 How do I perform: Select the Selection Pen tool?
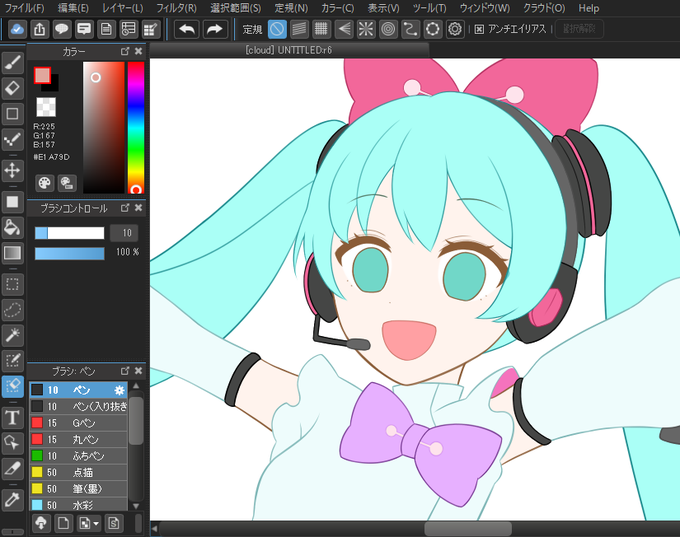point(12,360)
